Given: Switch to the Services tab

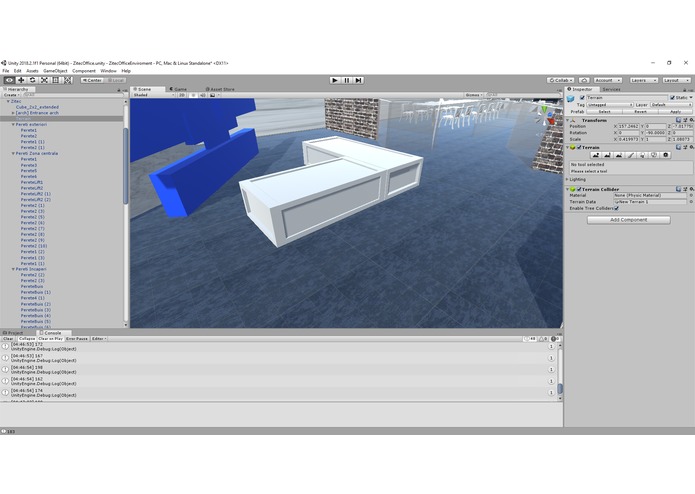Looking at the screenshot, I should 611,89.
